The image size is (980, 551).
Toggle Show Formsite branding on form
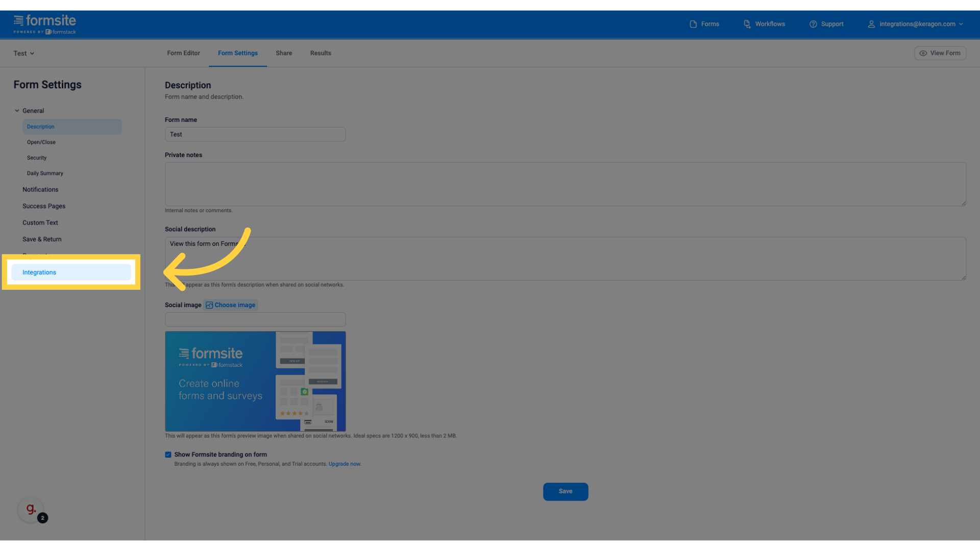[168, 455]
